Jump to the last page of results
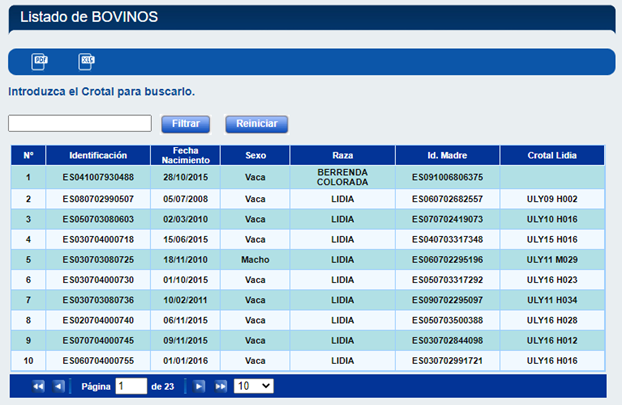This screenshot has height=405, width=622. [220, 386]
